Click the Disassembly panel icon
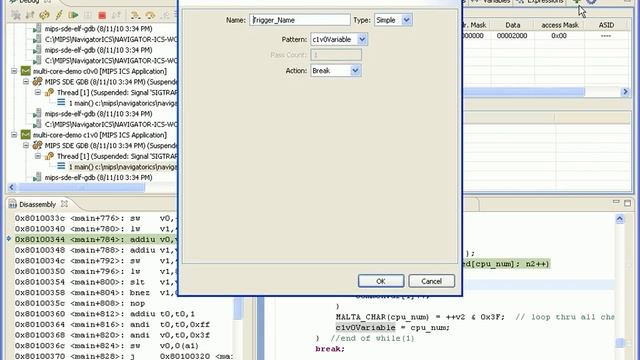 pos(13,204)
